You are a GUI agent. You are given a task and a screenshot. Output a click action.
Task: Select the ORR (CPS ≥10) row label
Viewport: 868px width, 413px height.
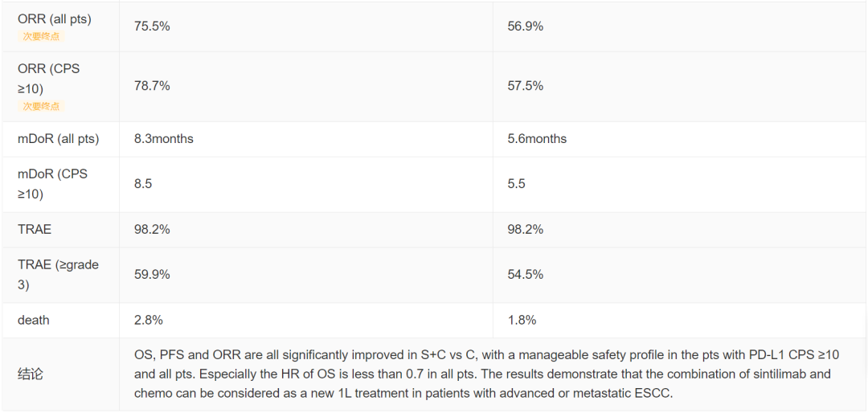tap(49, 77)
